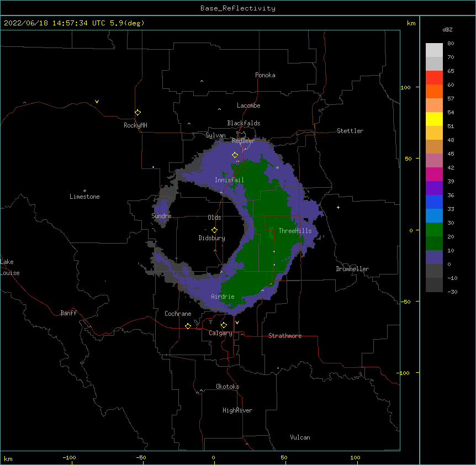Viewport: 476px width, 465px height.
Task: Click the Base_Reflectivity title text
Action: coord(238,8)
